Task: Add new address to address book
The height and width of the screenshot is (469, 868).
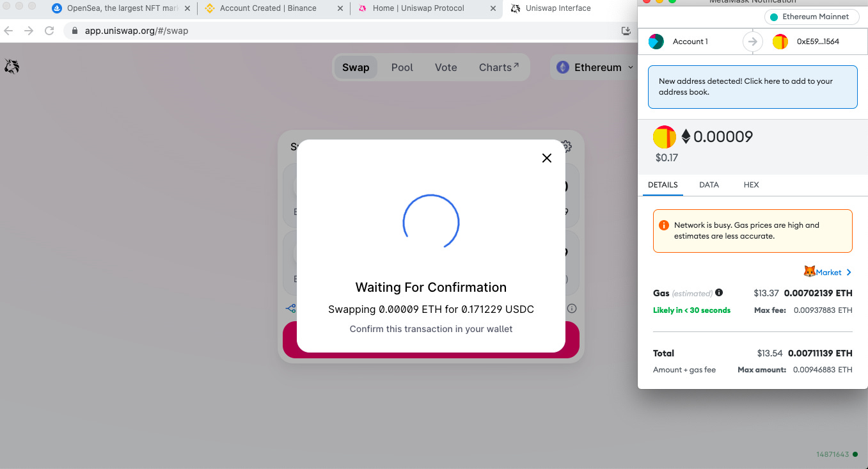Action: tap(752, 86)
